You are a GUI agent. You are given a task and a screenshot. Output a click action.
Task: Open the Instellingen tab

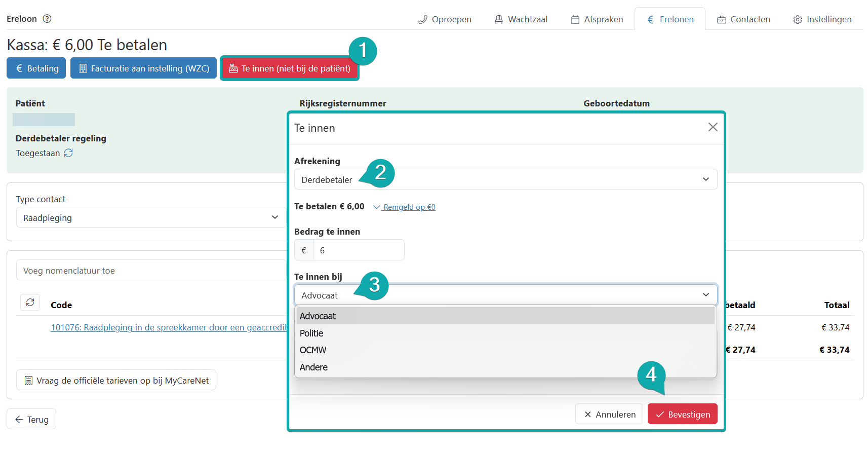click(x=822, y=19)
